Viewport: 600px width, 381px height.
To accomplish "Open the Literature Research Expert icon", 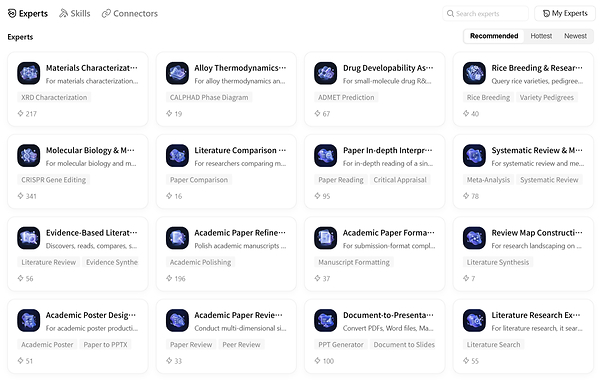I will coord(474,320).
